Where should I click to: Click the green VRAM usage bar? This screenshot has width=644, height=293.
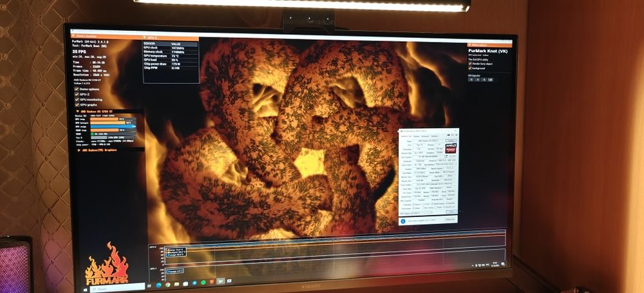[113, 133]
